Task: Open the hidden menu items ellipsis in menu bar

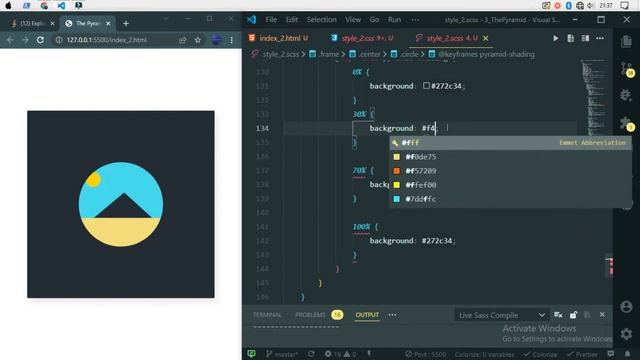Action: [415, 20]
